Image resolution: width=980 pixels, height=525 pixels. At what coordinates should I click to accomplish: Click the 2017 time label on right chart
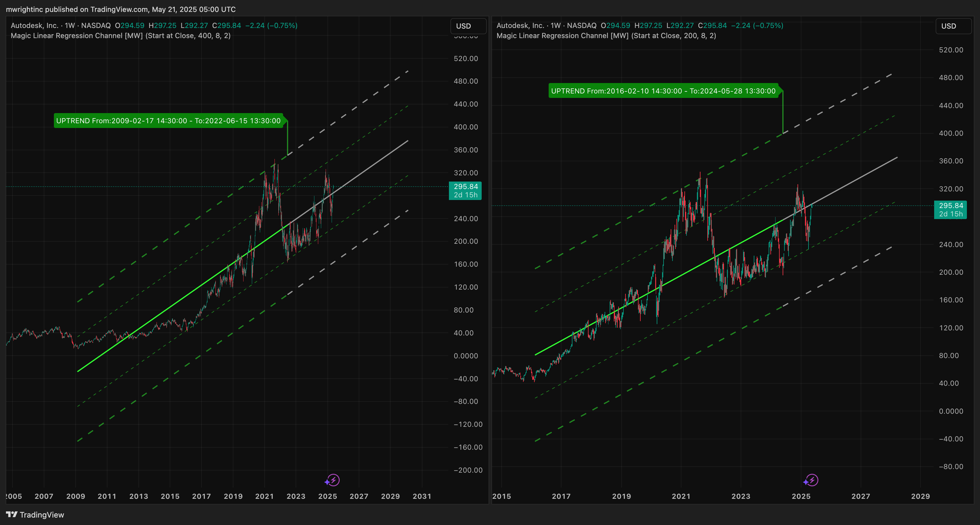click(561, 496)
